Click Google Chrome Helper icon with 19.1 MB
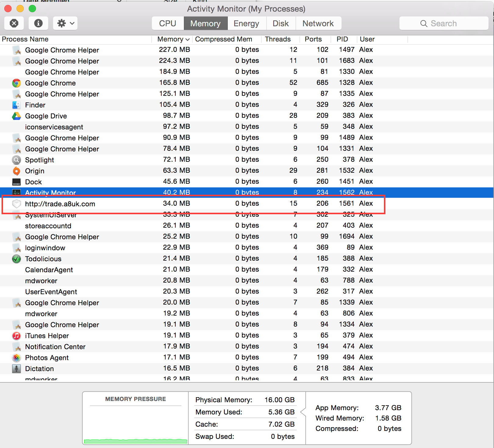Viewport: 494px width, 448px height. pyautogui.click(x=16, y=325)
